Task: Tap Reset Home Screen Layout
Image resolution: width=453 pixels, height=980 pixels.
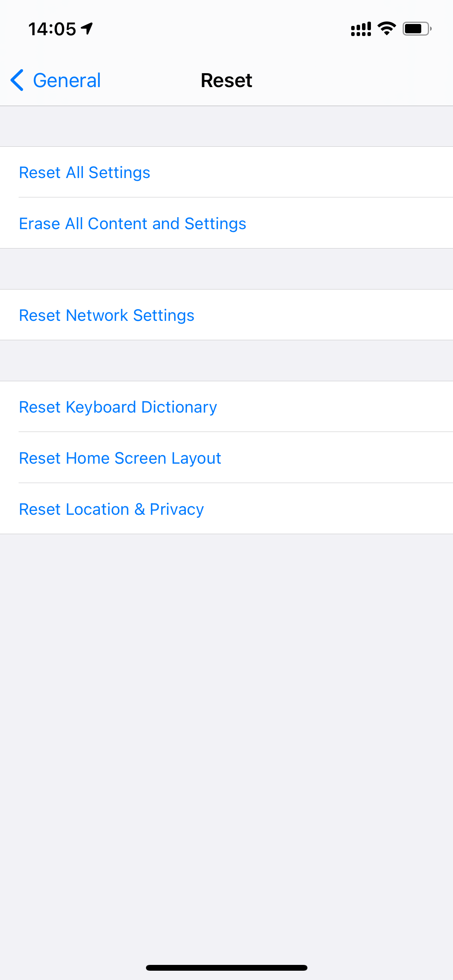Action: click(x=120, y=458)
